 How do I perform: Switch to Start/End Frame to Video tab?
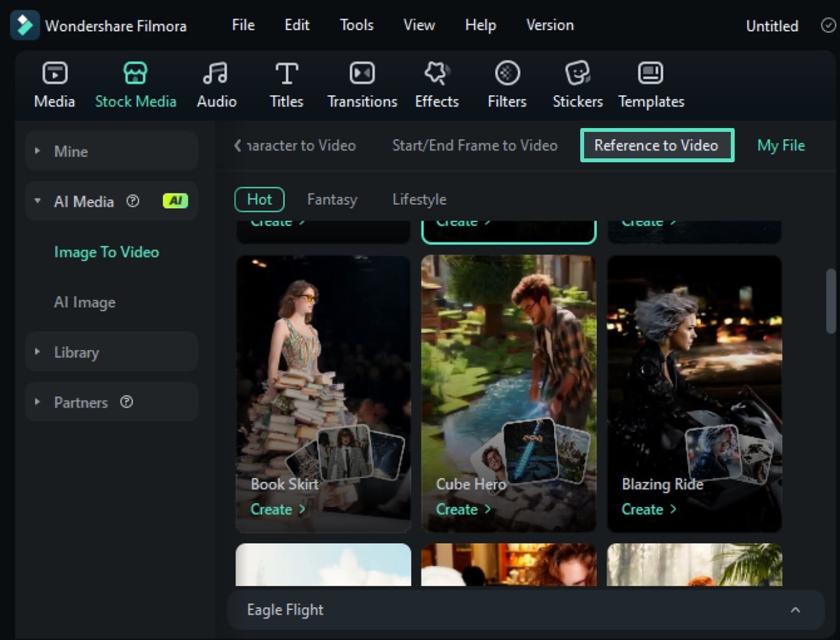click(475, 145)
